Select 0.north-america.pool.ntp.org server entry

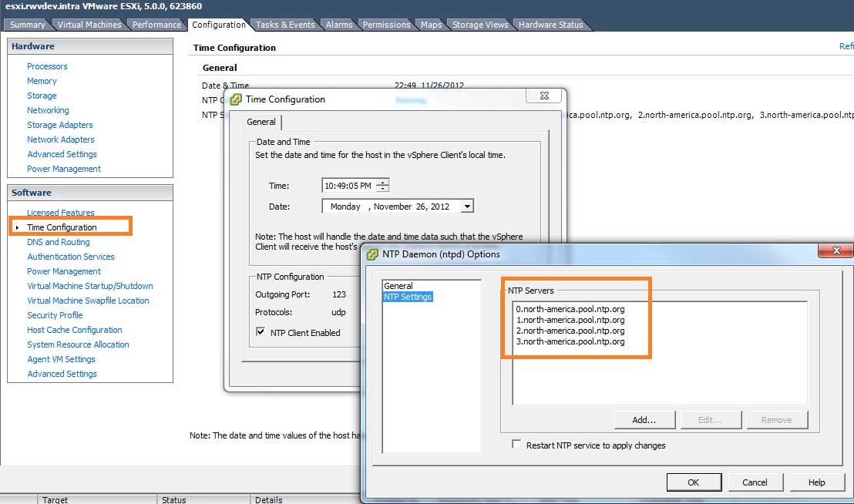[570, 309]
